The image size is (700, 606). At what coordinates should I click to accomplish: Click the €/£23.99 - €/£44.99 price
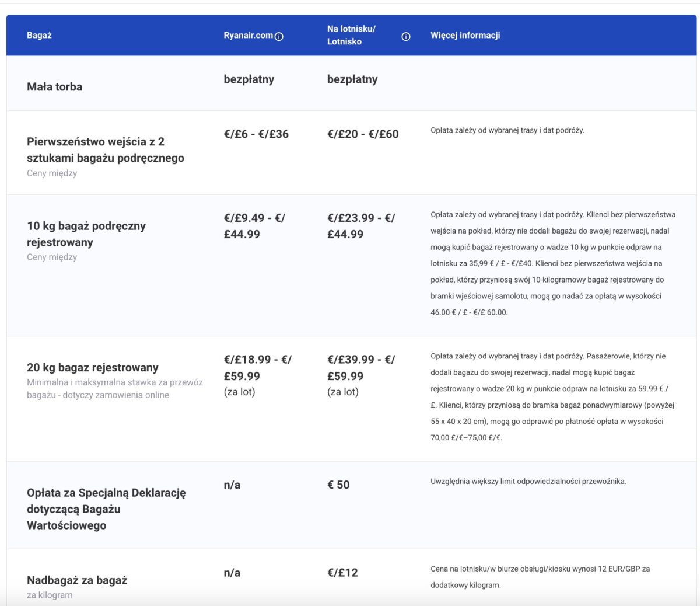coord(361,226)
